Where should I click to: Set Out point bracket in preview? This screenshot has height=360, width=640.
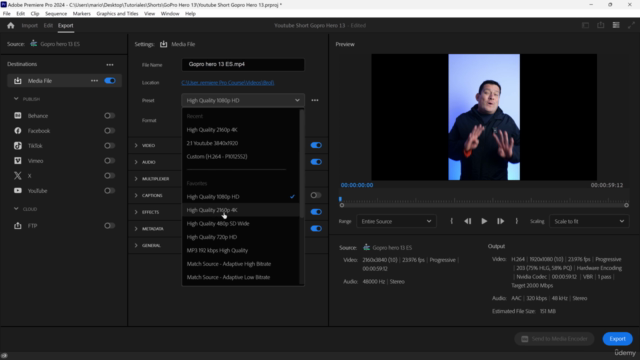coord(517,221)
